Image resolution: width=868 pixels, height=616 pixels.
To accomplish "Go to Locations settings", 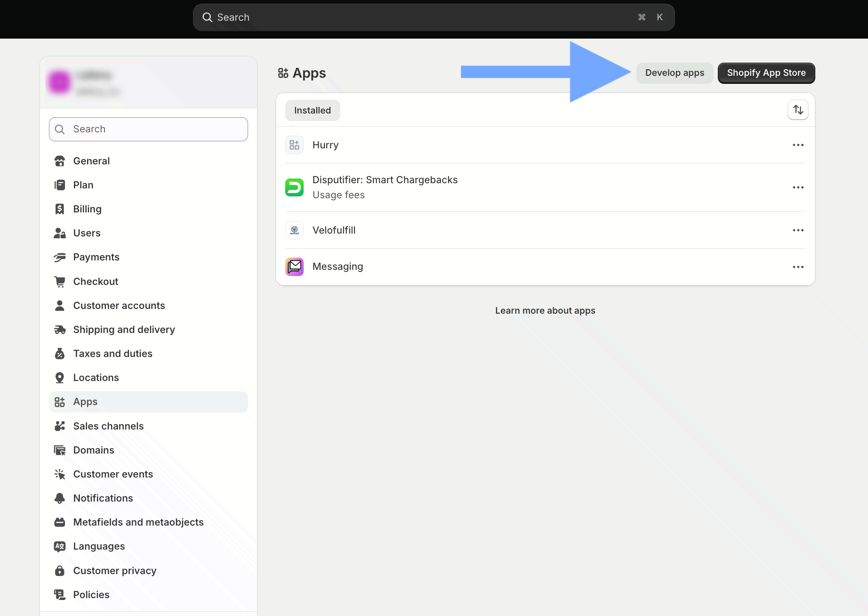I will click(x=148, y=378).
